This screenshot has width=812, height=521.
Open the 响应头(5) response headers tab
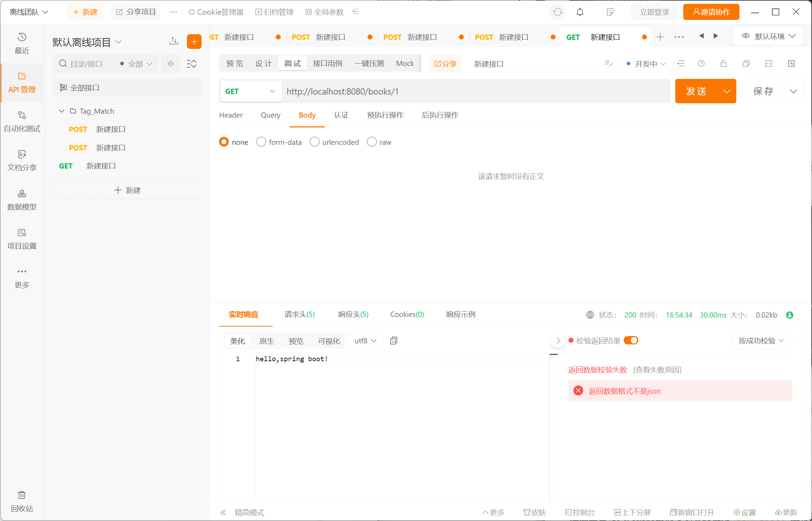[x=353, y=314]
